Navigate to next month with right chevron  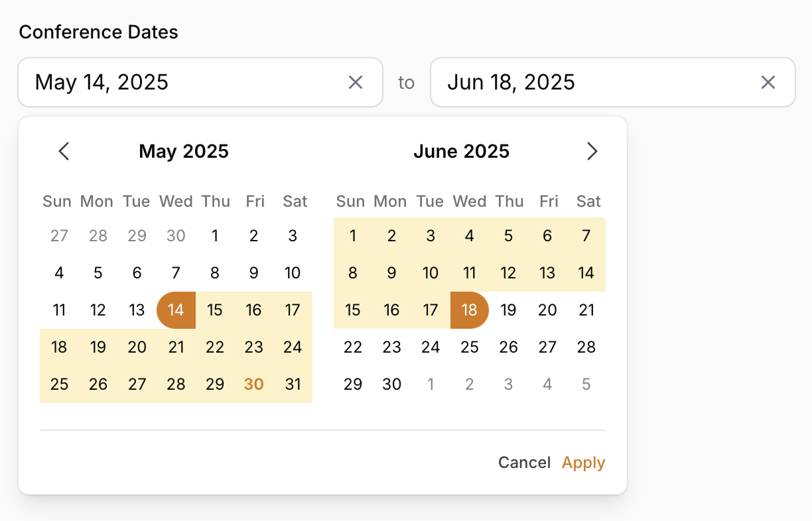click(x=592, y=151)
